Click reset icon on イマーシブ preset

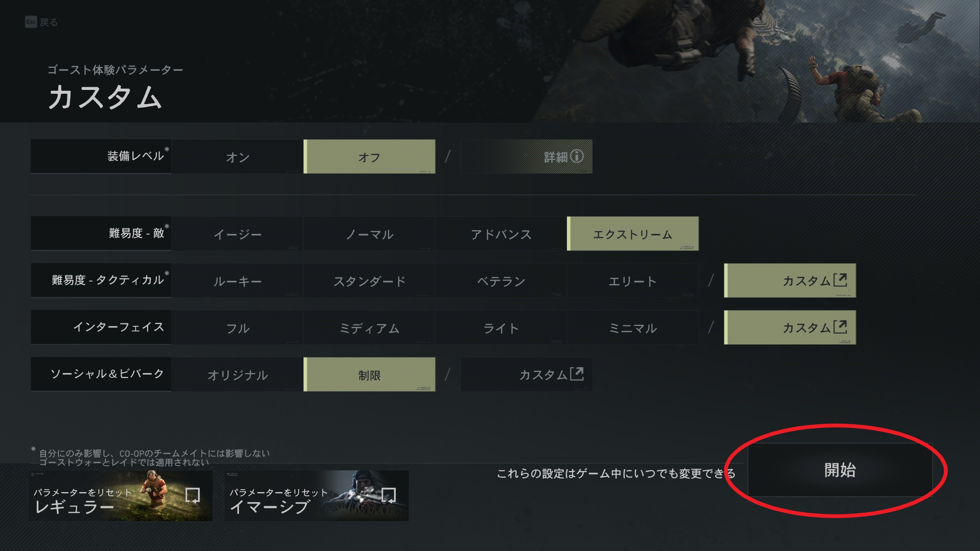pyautogui.click(x=389, y=495)
